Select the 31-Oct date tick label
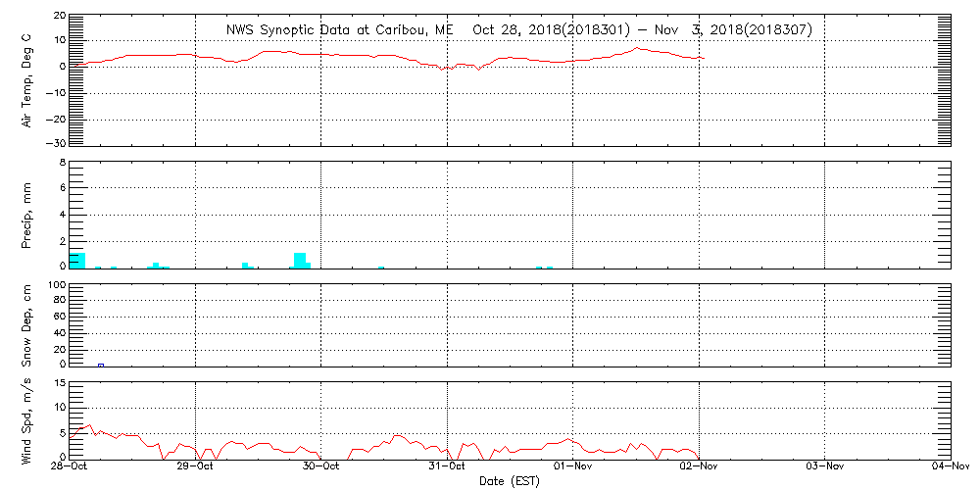 pos(448,467)
